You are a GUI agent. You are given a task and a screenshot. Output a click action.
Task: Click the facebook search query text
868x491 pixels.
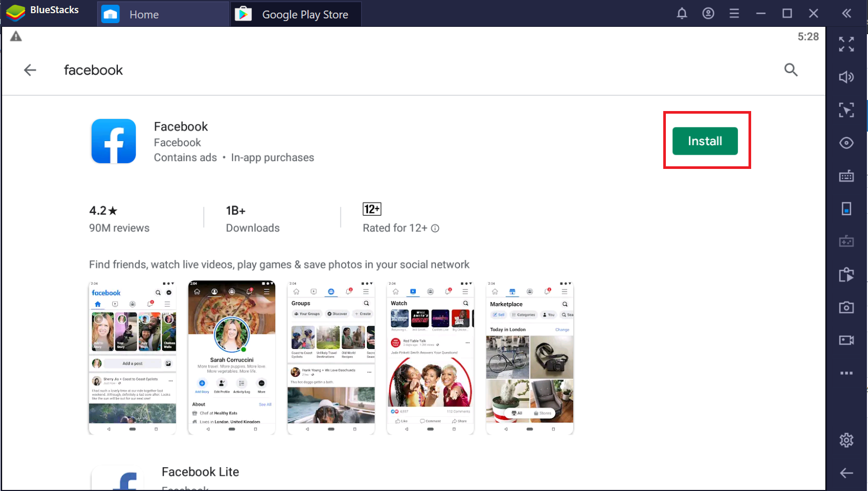(x=93, y=70)
